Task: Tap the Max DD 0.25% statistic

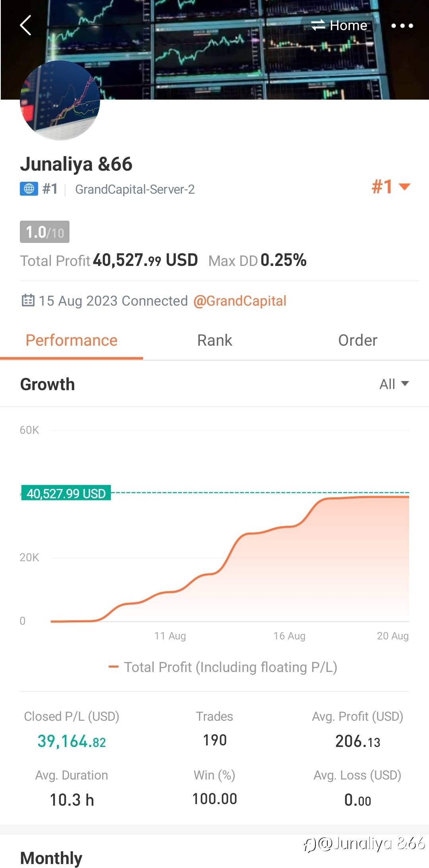Action: click(257, 260)
